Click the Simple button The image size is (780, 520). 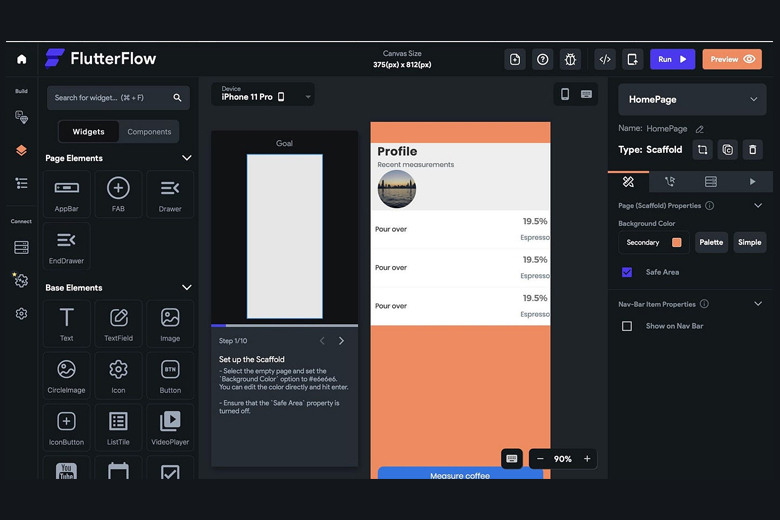(749, 242)
